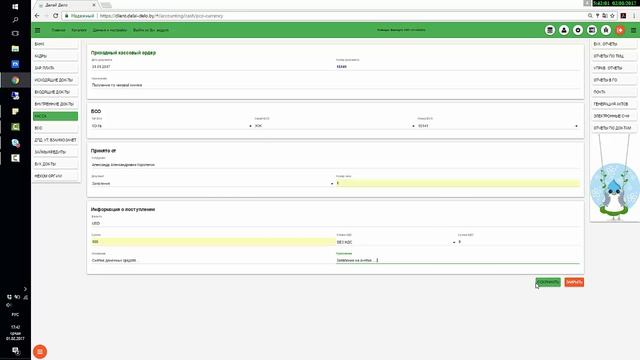The height and width of the screenshot is (360, 640).
Task: Open the database icon in green header
Action: (550, 30)
